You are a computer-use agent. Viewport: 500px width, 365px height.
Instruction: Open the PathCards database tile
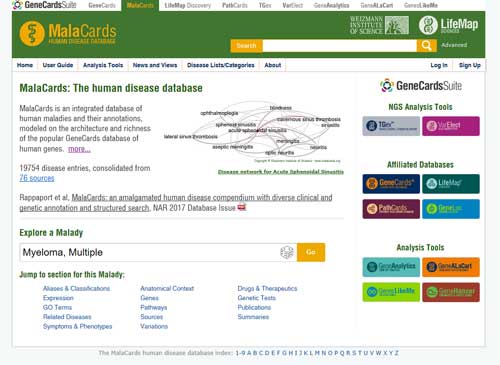point(391,209)
